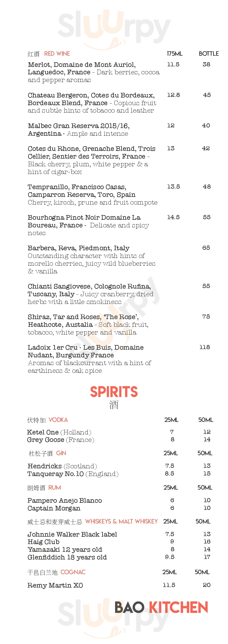228x644 pixels.
Task: Click the Remy Martin XO item
Action: 55,585
